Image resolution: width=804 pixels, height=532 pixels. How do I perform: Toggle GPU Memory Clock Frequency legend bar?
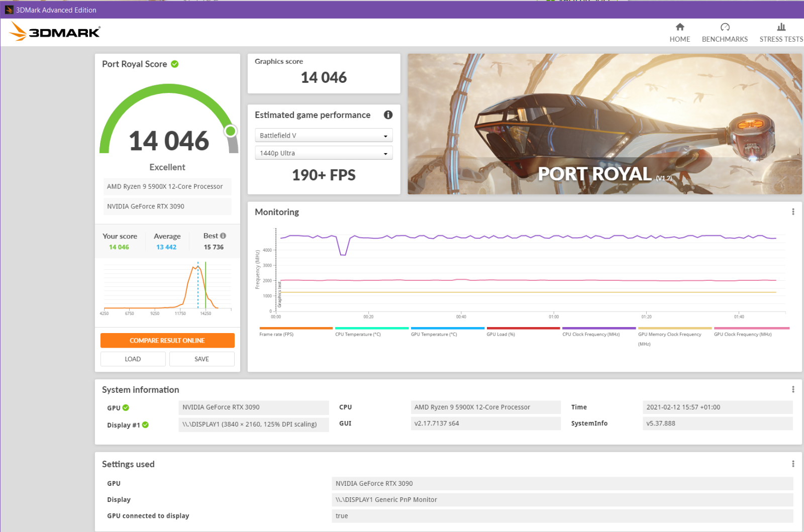tap(675, 328)
